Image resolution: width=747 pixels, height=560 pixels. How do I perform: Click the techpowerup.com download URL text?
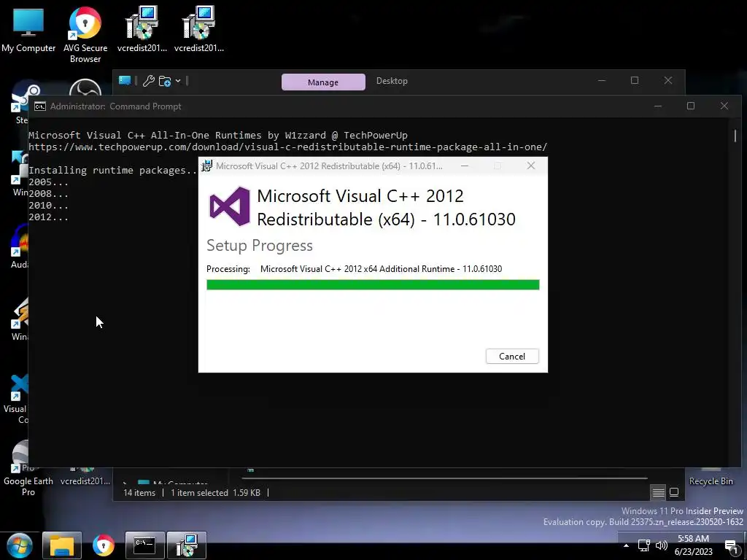287,147
